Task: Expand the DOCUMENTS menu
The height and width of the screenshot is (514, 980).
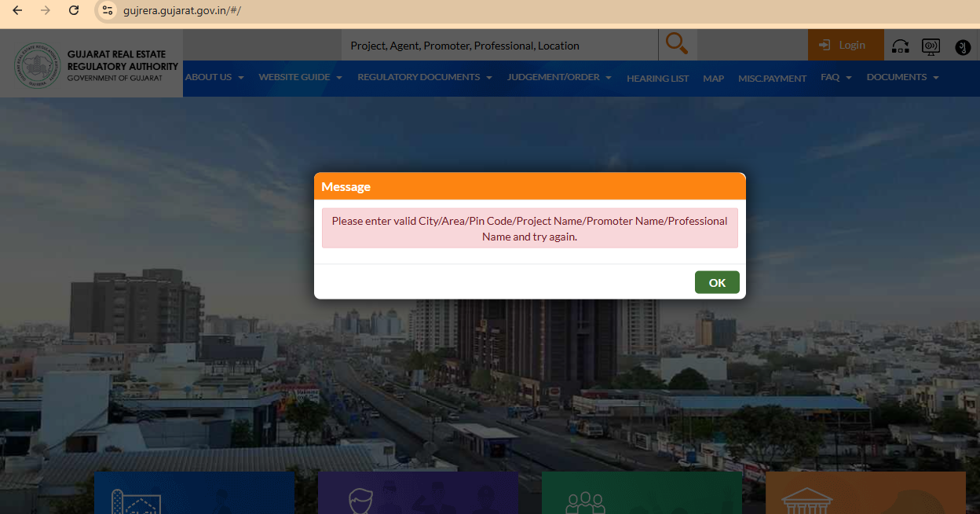Action: pyautogui.click(x=902, y=77)
